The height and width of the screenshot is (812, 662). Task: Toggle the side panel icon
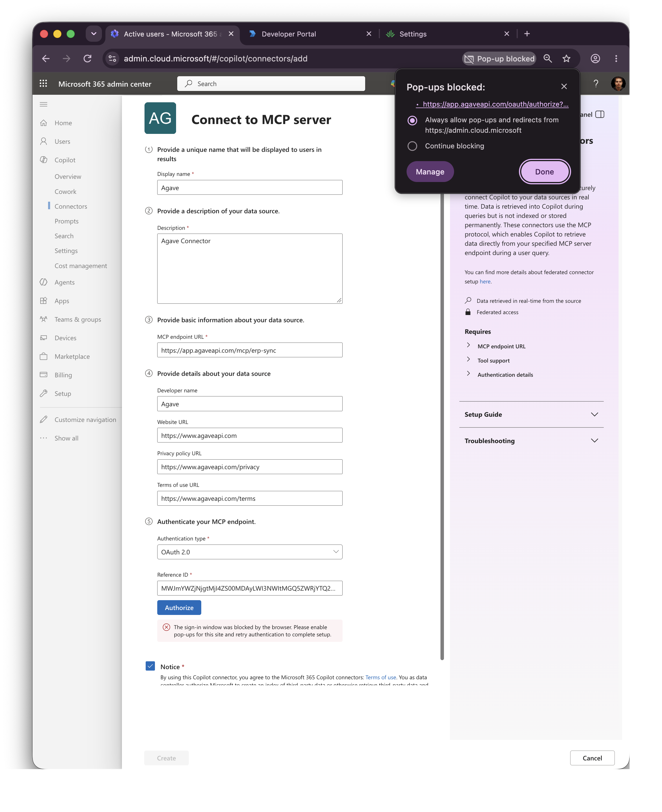pyautogui.click(x=599, y=114)
